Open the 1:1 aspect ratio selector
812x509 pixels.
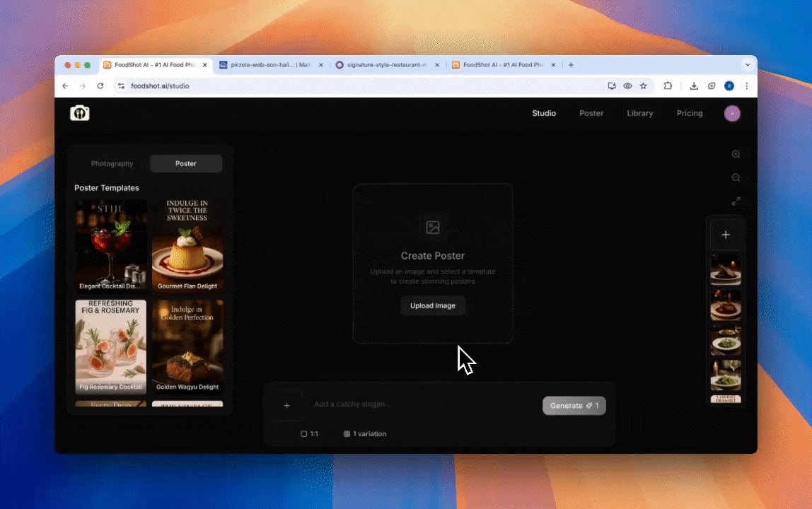pos(309,434)
